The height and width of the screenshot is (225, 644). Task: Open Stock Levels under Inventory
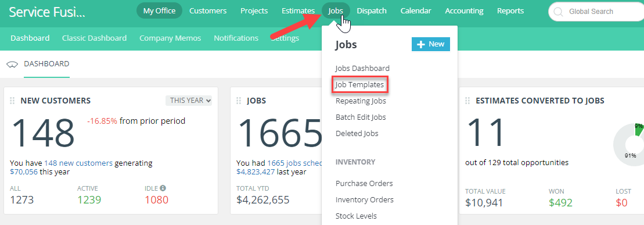[x=356, y=216]
